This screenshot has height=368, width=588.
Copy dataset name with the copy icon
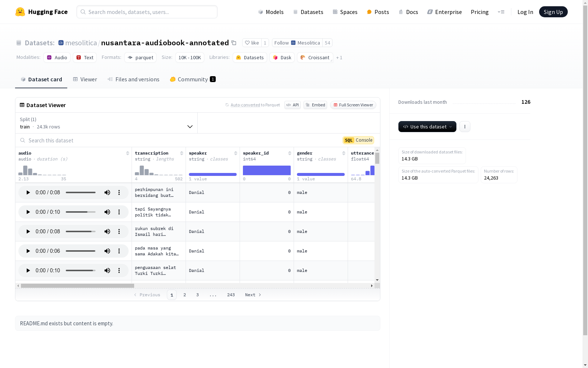tap(234, 43)
